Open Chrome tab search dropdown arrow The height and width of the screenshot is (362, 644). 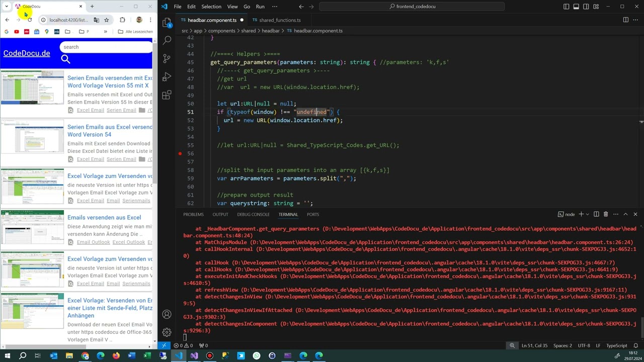click(7, 7)
